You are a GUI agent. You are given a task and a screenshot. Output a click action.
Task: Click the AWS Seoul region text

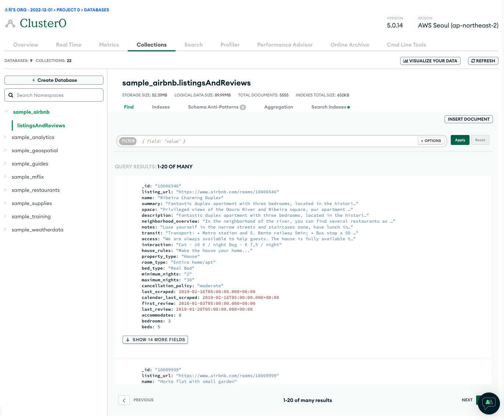tap(458, 25)
